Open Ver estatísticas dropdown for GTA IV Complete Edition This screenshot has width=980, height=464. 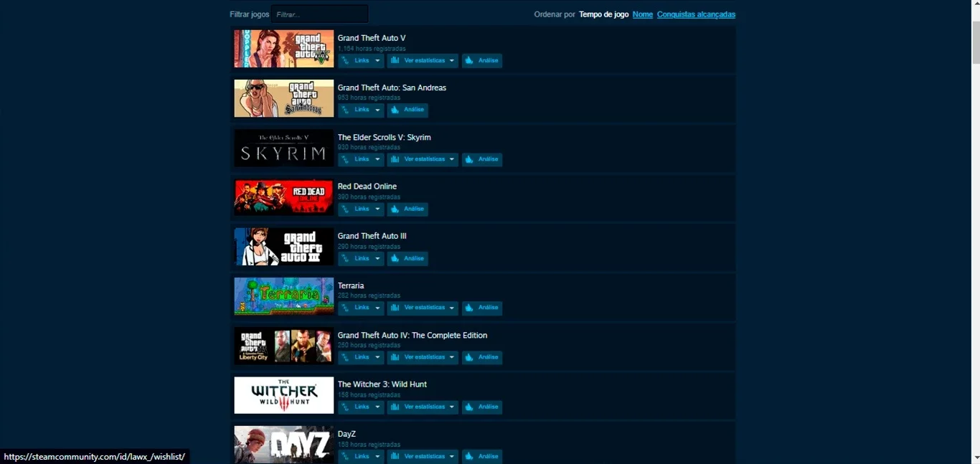pyautogui.click(x=423, y=358)
